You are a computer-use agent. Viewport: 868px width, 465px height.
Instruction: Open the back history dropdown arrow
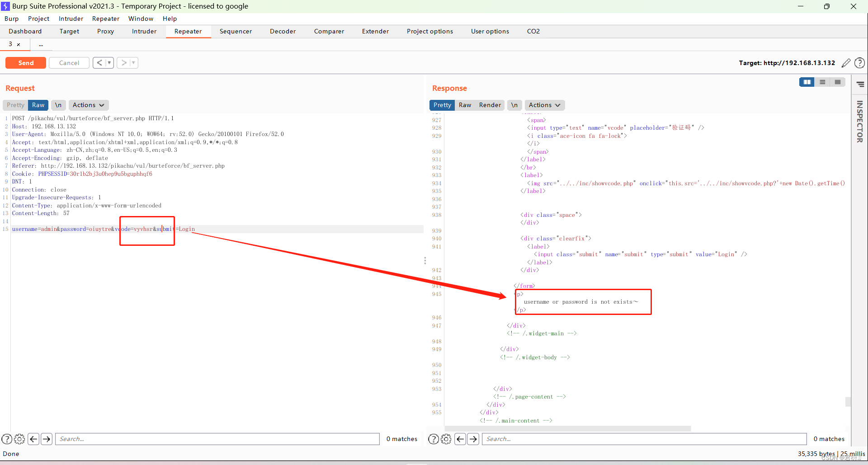(x=109, y=63)
